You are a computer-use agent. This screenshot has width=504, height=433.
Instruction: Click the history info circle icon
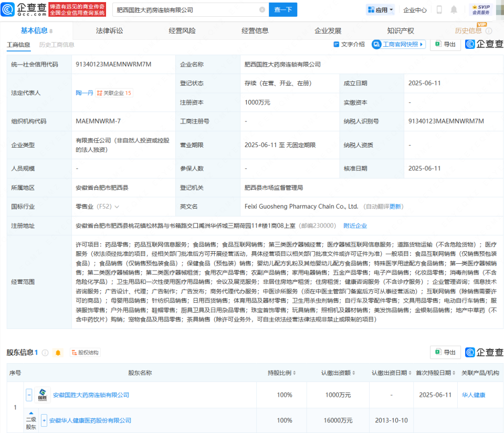point(489,31)
